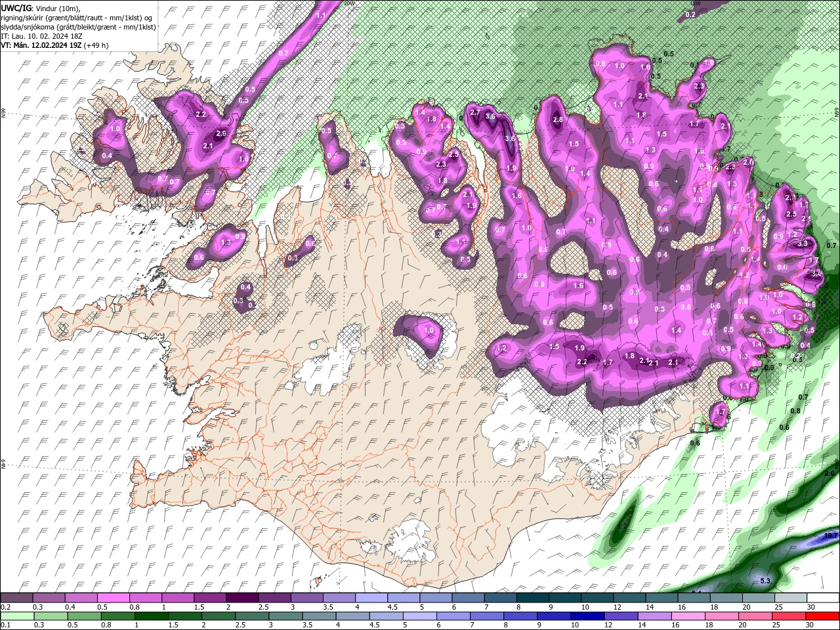Click the '(+49 h)' forecast offset text
Viewport: 840px width, 630px height.
click(96, 45)
